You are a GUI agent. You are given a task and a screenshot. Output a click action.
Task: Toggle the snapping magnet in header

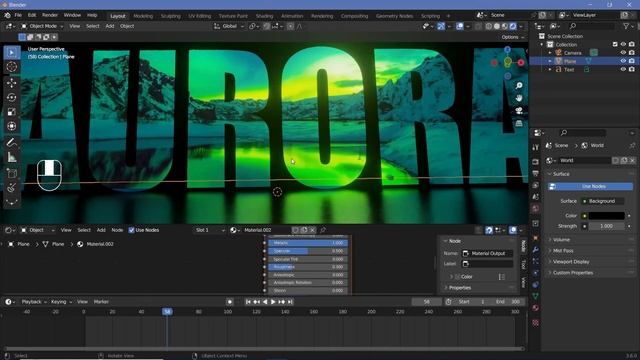tap(267, 26)
